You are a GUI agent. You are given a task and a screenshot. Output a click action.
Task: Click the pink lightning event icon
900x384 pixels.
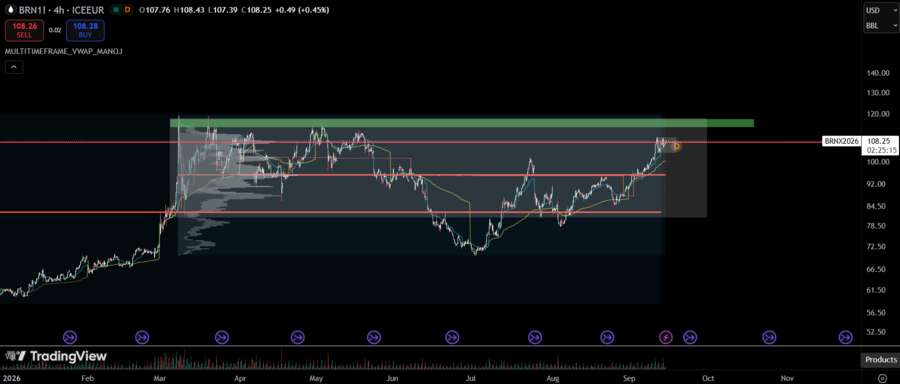pos(666,337)
